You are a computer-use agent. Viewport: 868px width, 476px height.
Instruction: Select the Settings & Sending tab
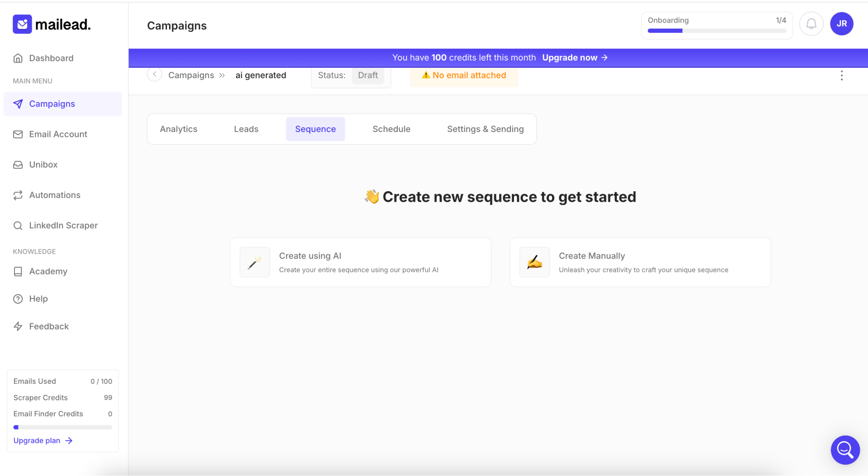[x=485, y=129]
